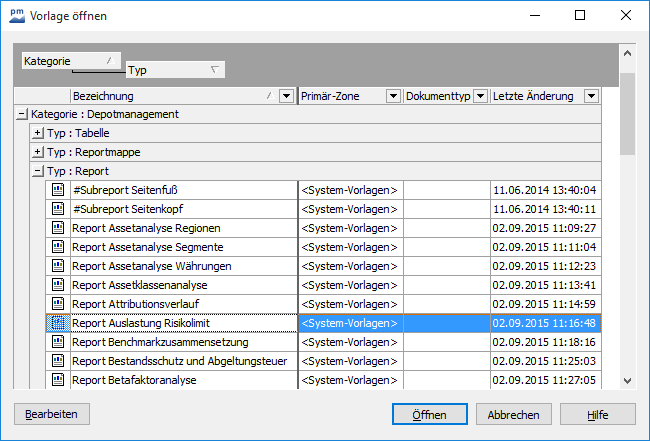Click the icon beside Report Assetklassenanalyse

tap(58, 285)
